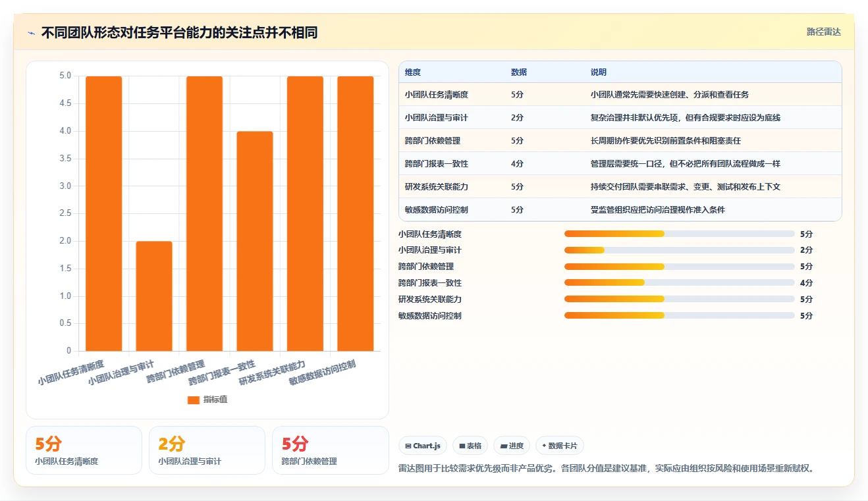Click the 小团队治理与审计 progress bar
The image size is (868, 501).
tap(680, 250)
